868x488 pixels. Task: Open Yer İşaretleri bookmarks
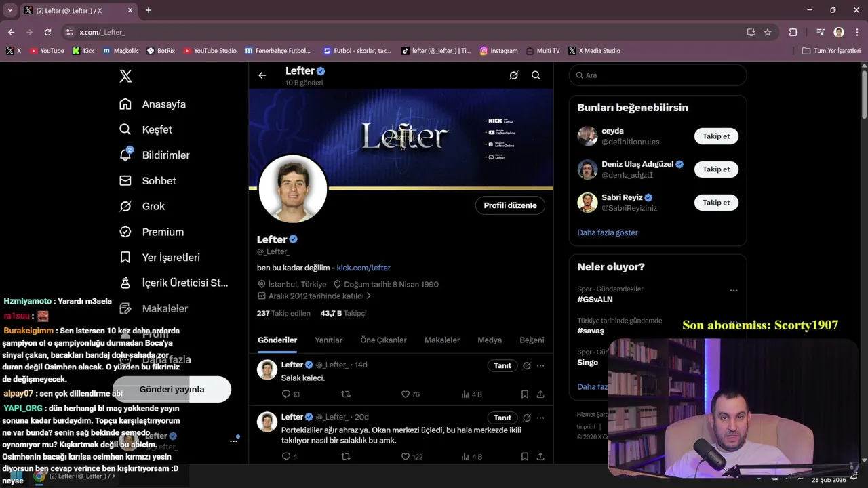[x=159, y=258]
